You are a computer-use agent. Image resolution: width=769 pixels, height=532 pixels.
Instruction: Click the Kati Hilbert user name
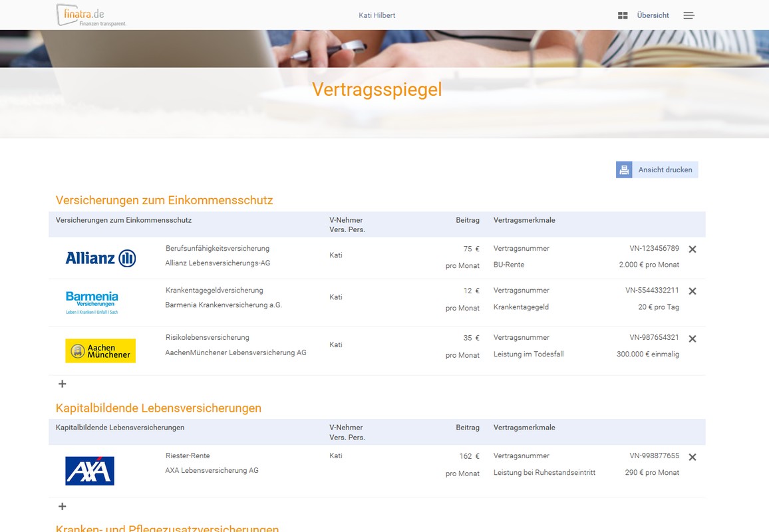coord(377,15)
